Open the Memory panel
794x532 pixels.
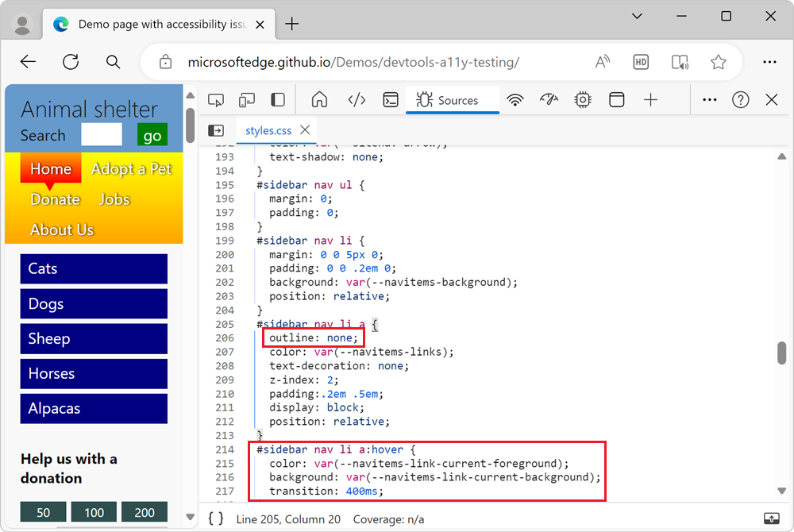click(x=582, y=99)
